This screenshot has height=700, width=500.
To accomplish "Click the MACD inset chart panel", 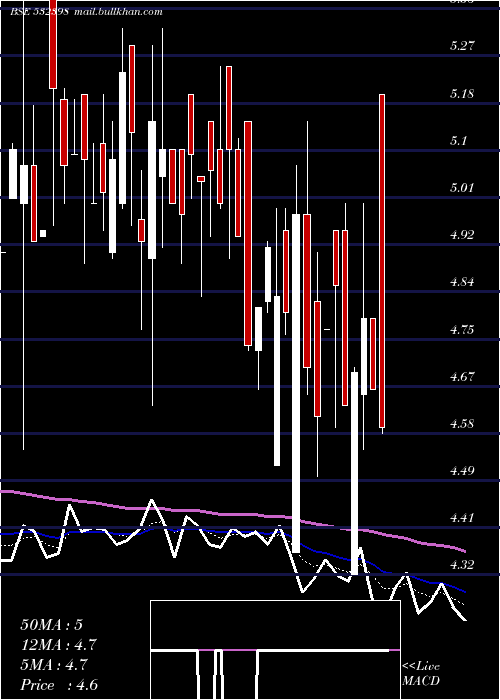I will point(275,650).
